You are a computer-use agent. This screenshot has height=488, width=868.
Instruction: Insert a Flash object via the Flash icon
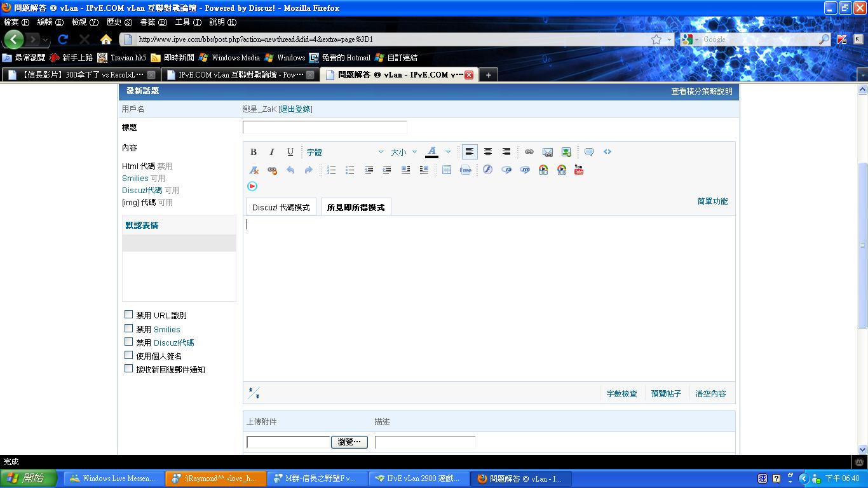(x=487, y=170)
